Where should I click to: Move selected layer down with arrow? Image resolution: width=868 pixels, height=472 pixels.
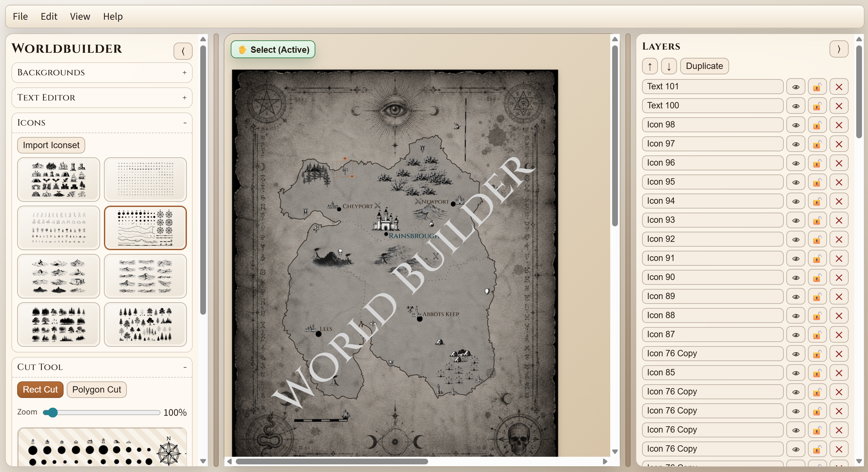coord(669,66)
